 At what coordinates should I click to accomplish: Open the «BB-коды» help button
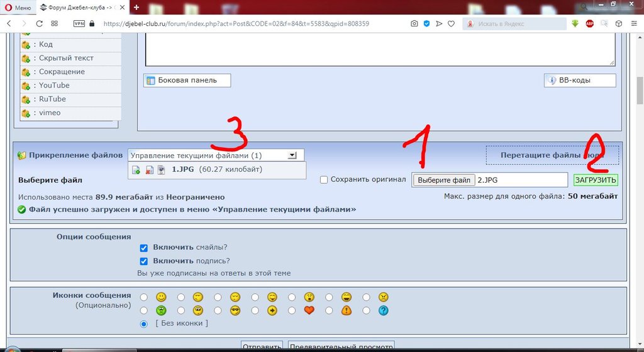(x=580, y=80)
